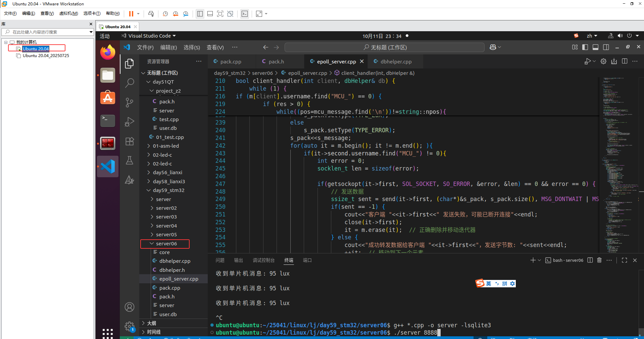
Task: Open the zh input source indicator
Action: point(592,36)
